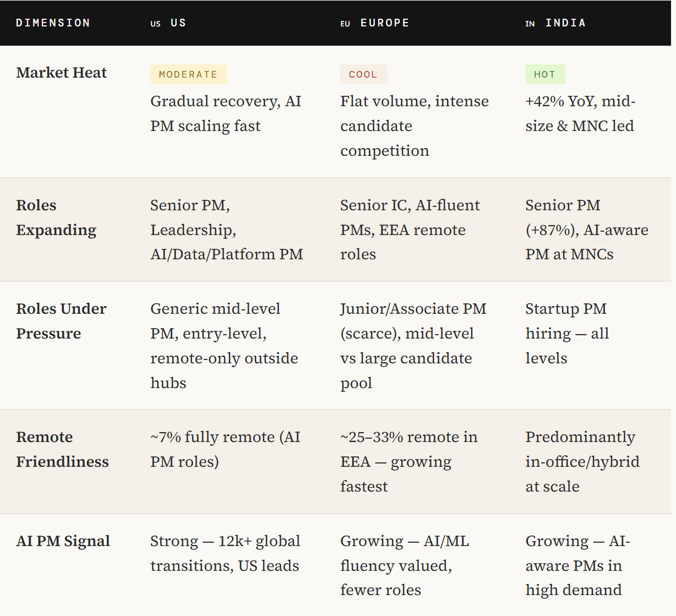Click the US flag code icon in header

pyautogui.click(x=156, y=24)
